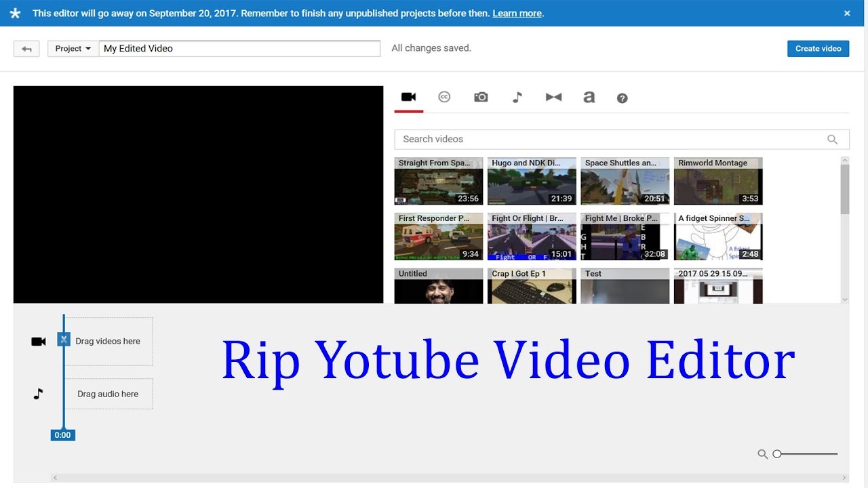Dismiss the editor shutdown notice banner
The width and height of the screenshot is (868, 488).
(x=846, y=13)
